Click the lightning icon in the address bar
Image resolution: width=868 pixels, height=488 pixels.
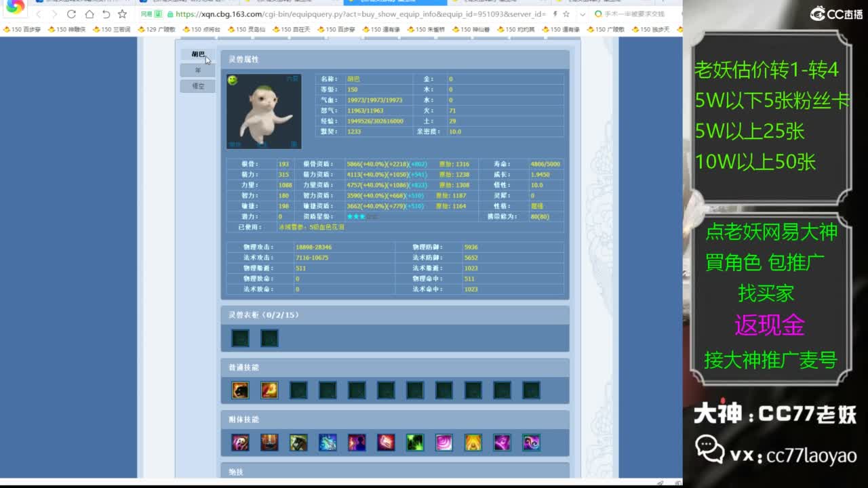pyautogui.click(x=555, y=14)
